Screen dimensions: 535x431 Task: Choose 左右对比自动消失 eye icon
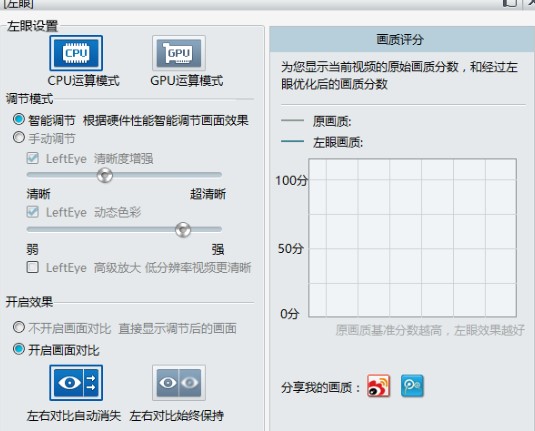76,383
